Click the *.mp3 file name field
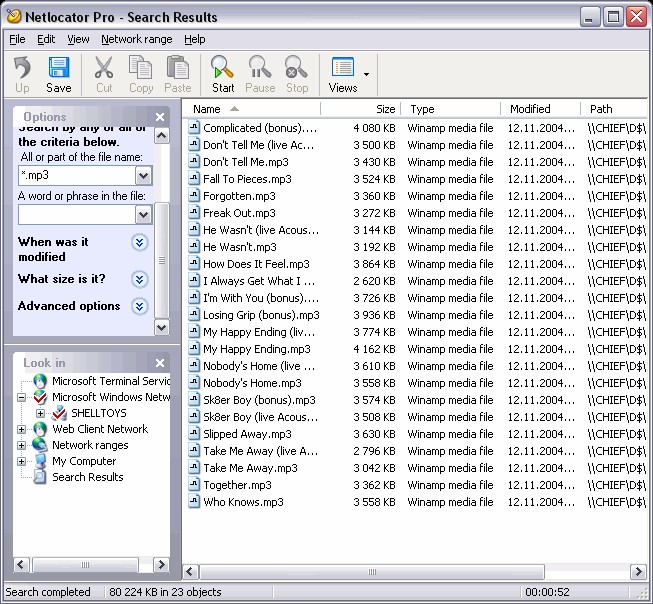Image resolution: width=653 pixels, height=604 pixels. pos(77,176)
